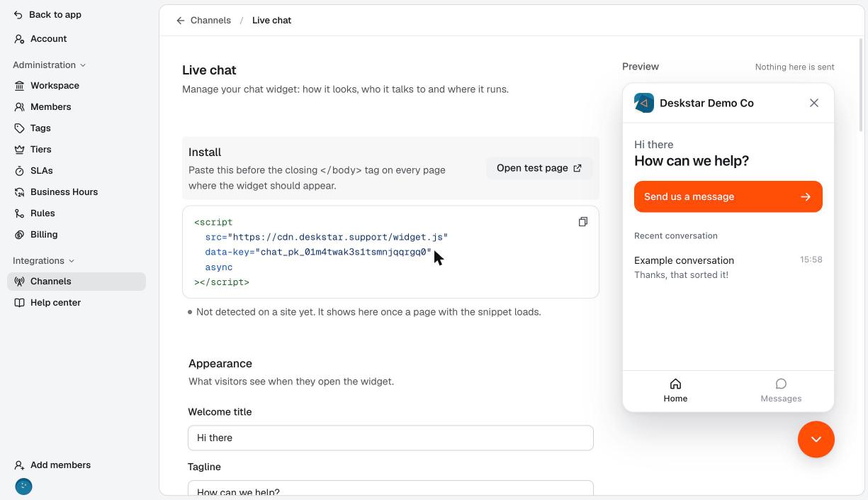868x500 pixels.
Task: Click the Account person icon
Action: click(19, 39)
